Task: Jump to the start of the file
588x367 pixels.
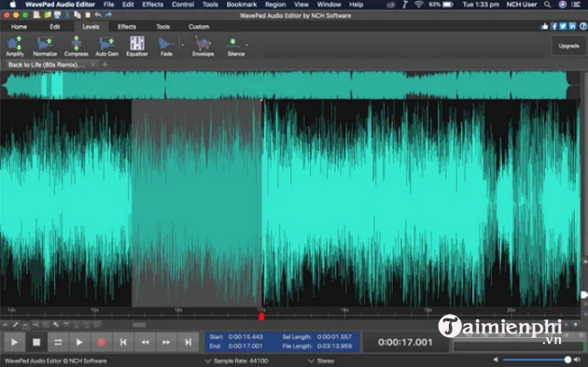Action: [123, 342]
